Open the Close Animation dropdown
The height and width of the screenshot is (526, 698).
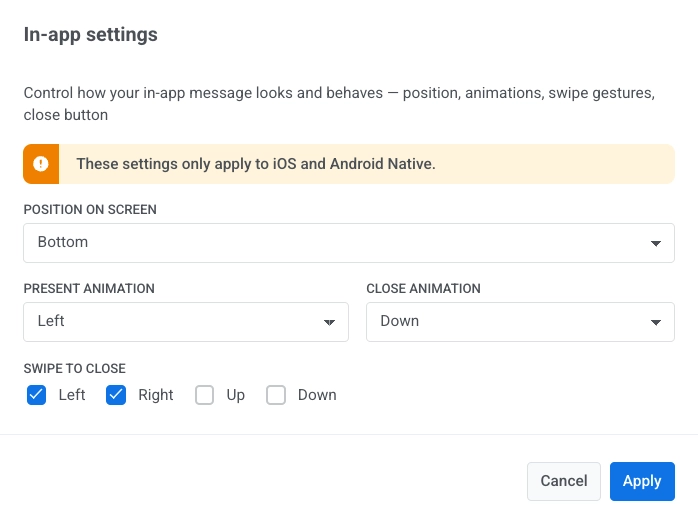(520, 322)
